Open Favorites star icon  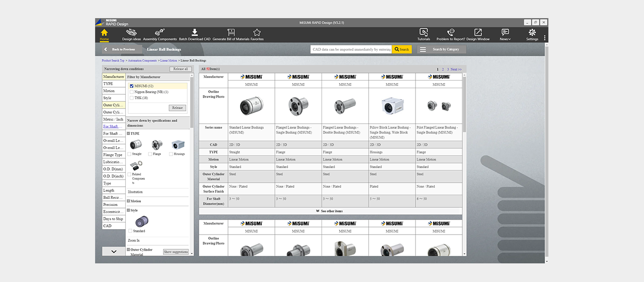click(257, 33)
